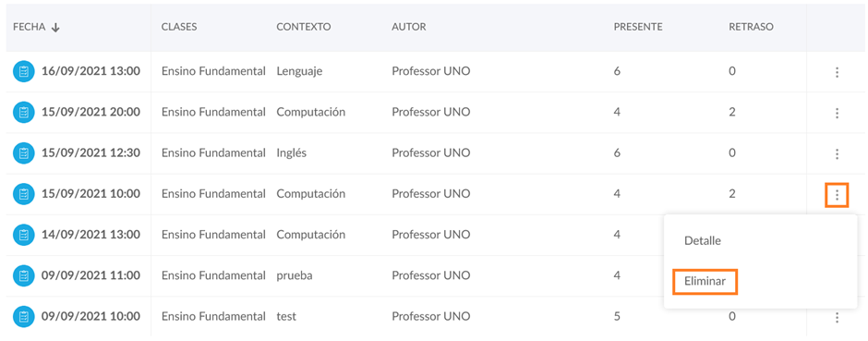Viewport: 868px width, 341px height.
Task: Click the CONTEXTO column header
Action: [x=304, y=27]
